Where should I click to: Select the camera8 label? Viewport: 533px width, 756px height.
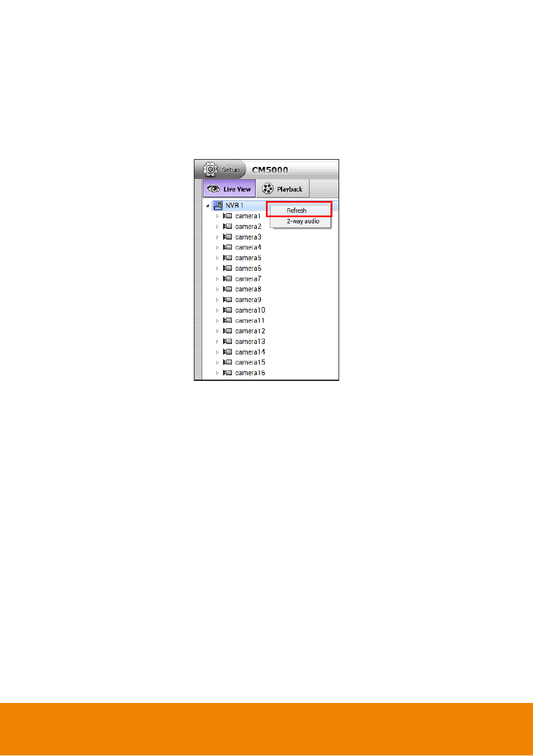(x=248, y=289)
